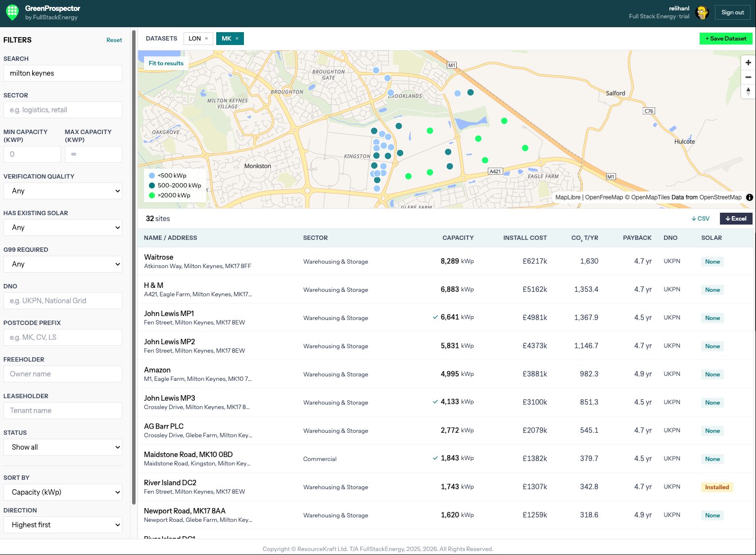Viewport: 756px width, 555px height.
Task: Click Sign out button
Action: coord(732,12)
